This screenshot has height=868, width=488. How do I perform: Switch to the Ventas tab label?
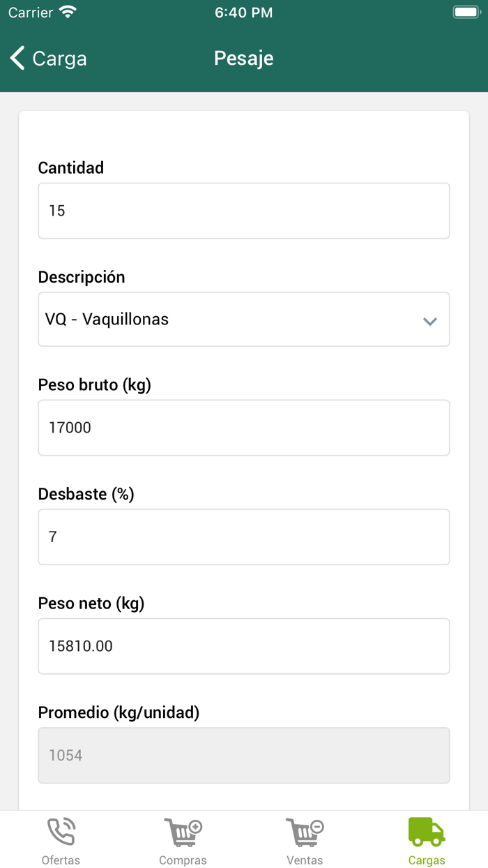tap(305, 860)
